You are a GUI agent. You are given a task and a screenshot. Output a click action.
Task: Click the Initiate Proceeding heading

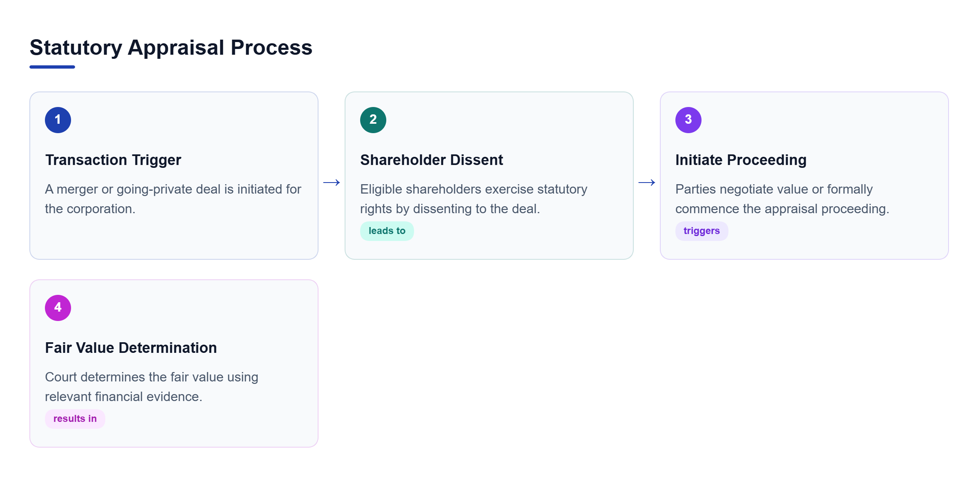point(741,160)
